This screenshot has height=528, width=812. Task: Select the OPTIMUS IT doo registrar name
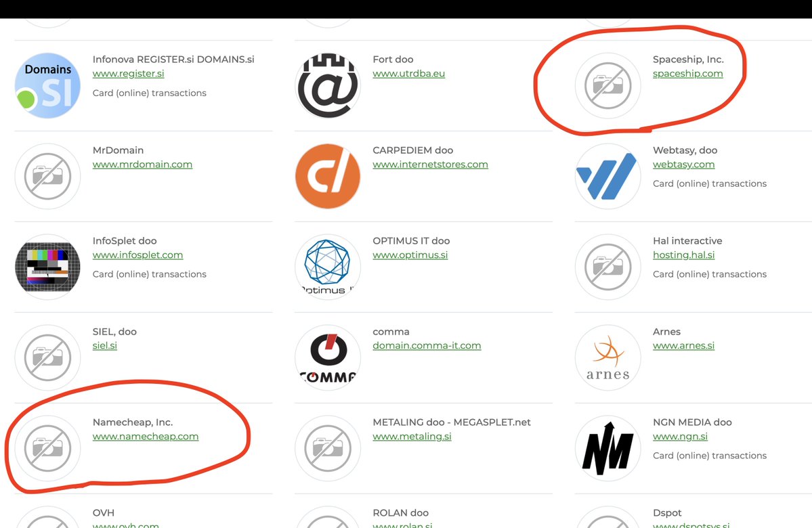(x=411, y=241)
